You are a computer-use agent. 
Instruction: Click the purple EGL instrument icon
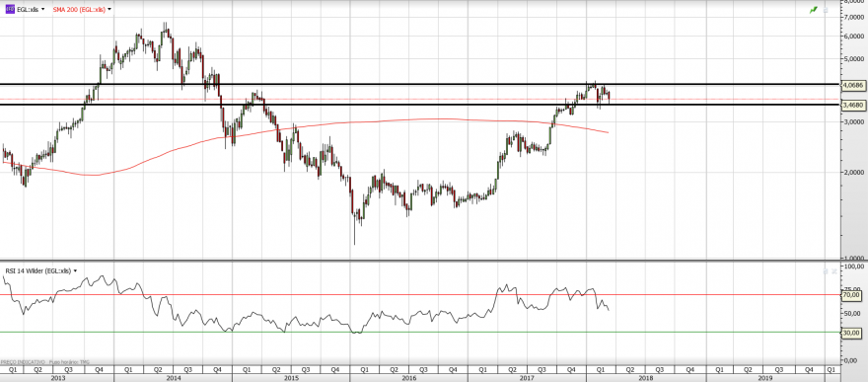click(x=10, y=10)
